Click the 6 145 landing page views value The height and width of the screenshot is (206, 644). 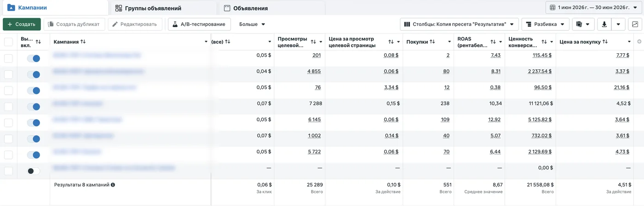click(x=314, y=120)
